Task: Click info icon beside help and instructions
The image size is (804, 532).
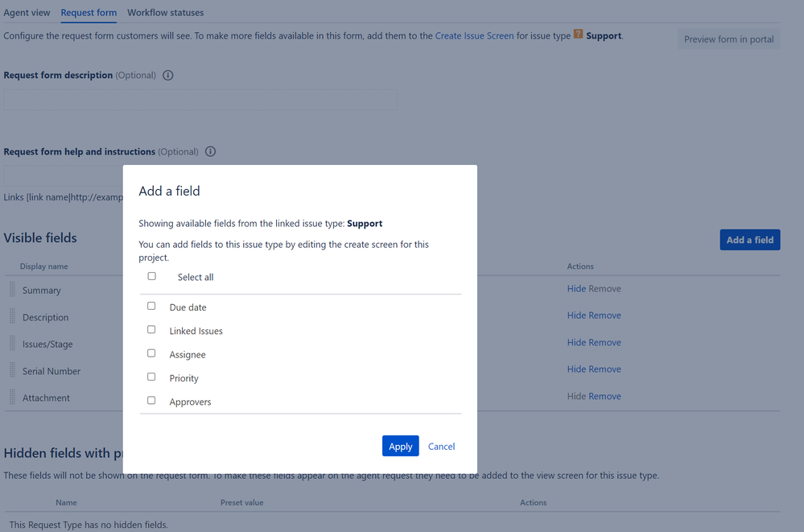Action: (x=210, y=151)
